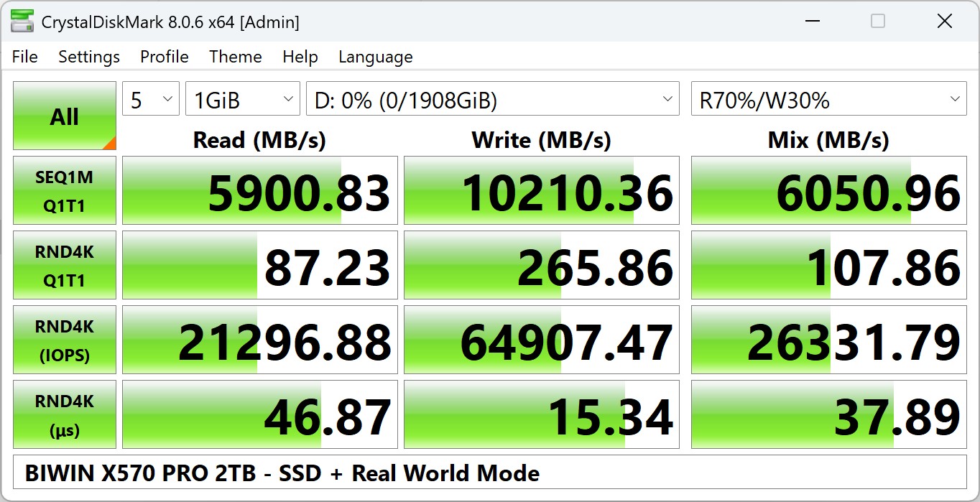
Task: Open the Profile menu
Action: (x=165, y=57)
